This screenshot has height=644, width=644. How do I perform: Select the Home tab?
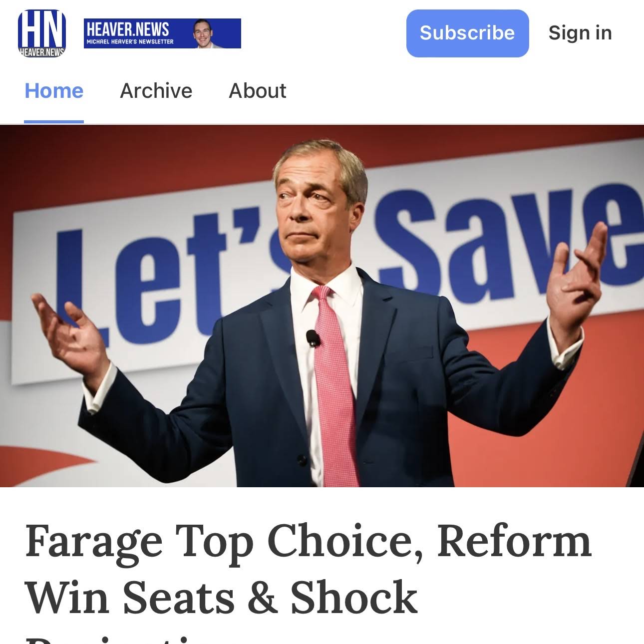coord(54,91)
